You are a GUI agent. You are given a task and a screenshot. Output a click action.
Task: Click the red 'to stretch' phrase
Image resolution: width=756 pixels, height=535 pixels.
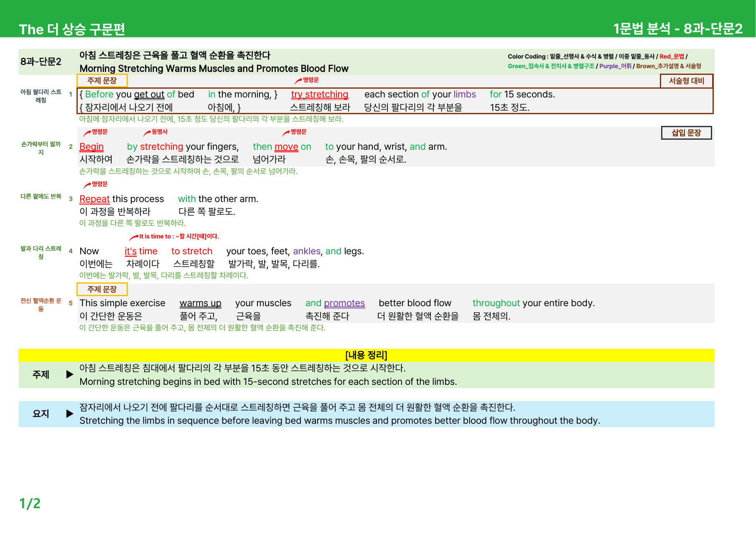coord(192,251)
